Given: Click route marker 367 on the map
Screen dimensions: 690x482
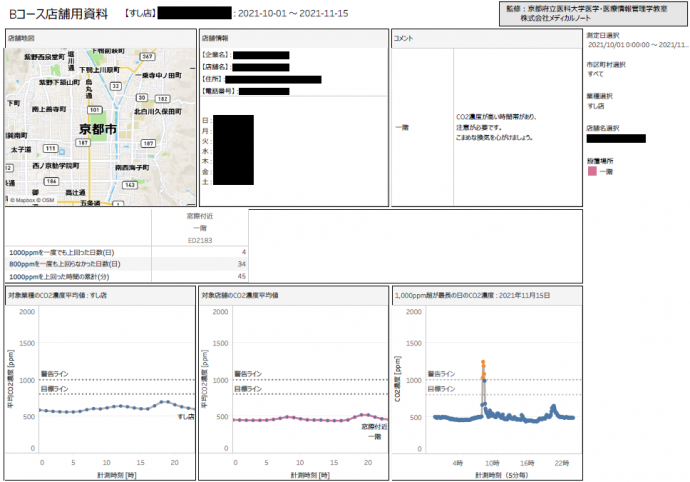Looking at the screenshot, I should click(147, 56).
